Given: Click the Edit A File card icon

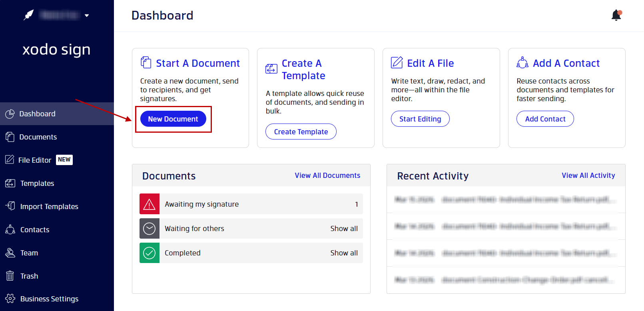Looking at the screenshot, I should tap(397, 63).
